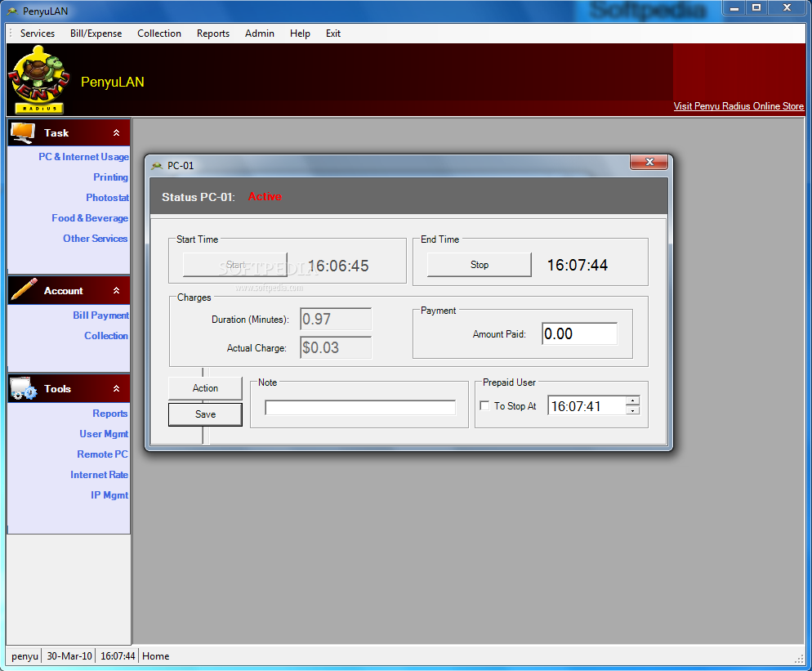The height and width of the screenshot is (671, 812).
Task: Open the Reports menu
Action: tap(213, 34)
